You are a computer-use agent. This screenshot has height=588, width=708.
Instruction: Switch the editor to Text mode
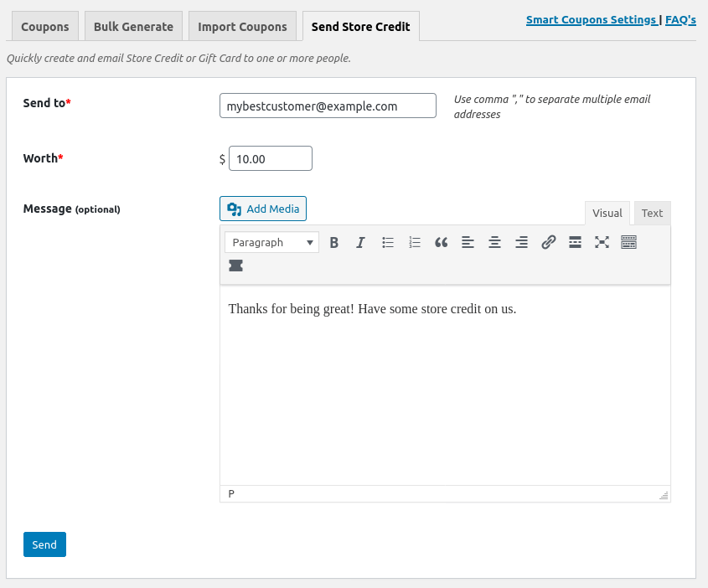pos(652,214)
